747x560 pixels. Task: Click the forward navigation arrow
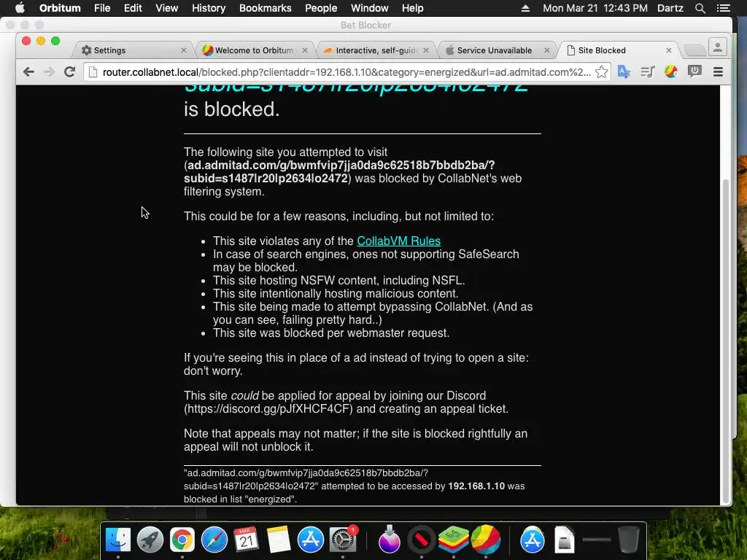click(x=49, y=72)
